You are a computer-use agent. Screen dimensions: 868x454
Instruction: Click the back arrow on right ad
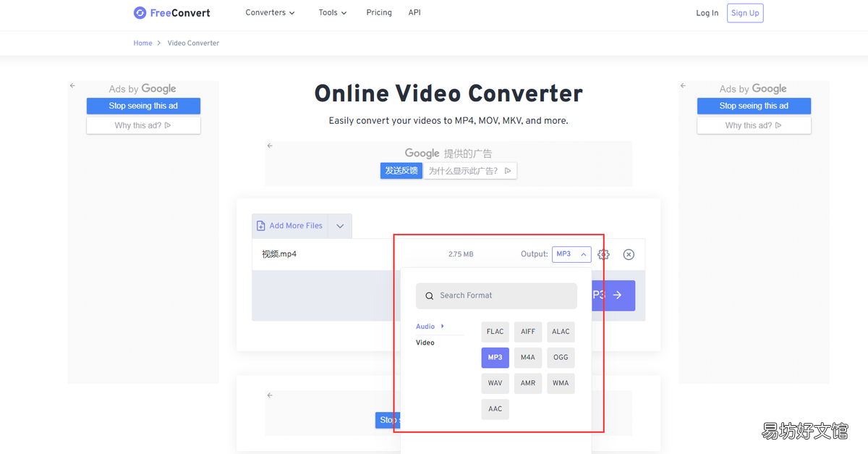[x=683, y=85]
